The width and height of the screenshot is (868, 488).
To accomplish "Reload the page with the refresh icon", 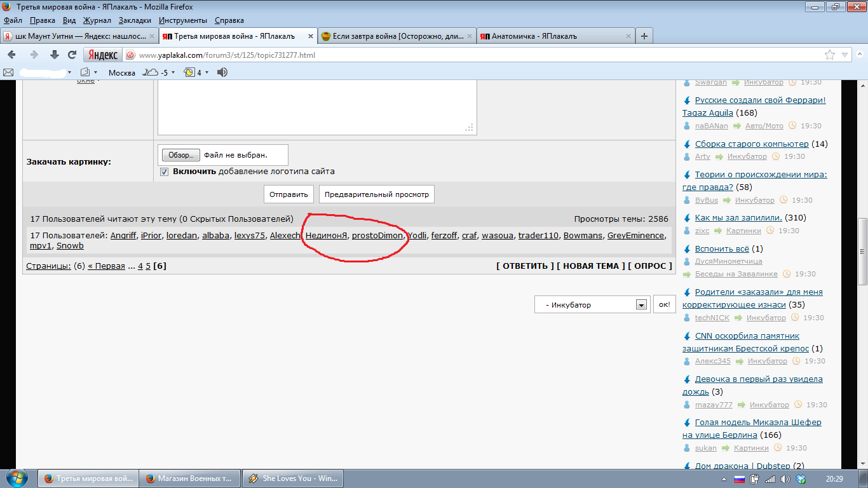I will point(72,55).
